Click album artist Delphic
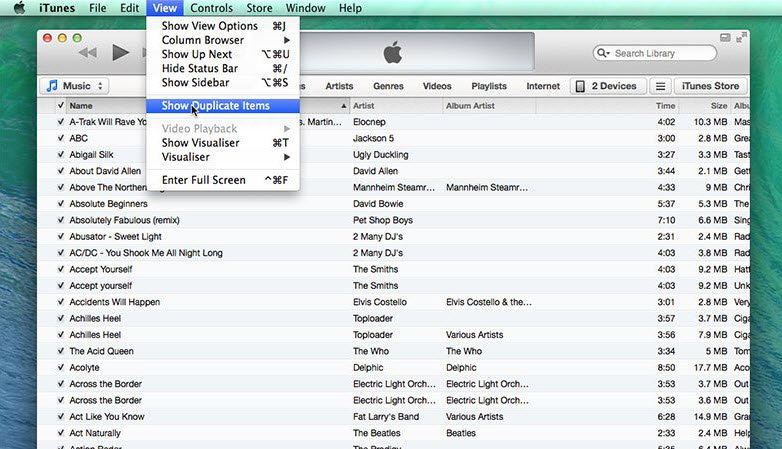Viewport: 782px width, 449px height. [461, 368]
